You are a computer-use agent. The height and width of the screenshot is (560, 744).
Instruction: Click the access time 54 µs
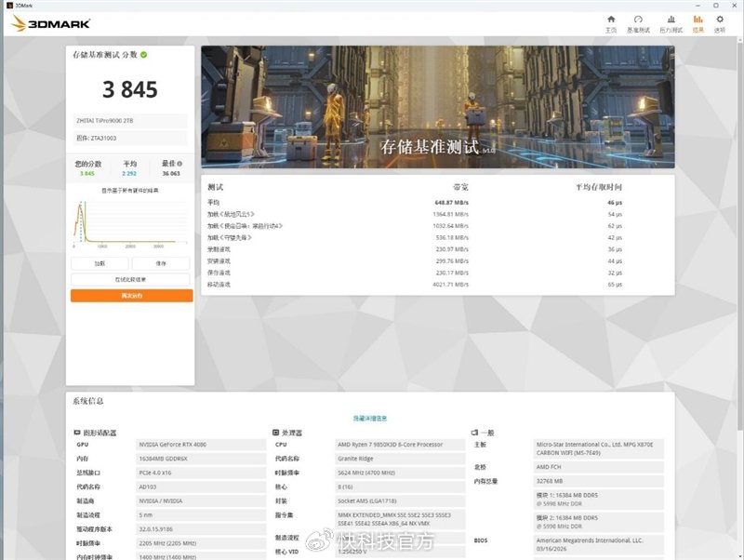click(x=615, y=215)
